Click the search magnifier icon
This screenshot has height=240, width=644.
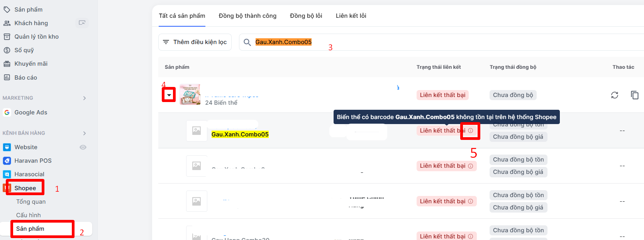247,42
